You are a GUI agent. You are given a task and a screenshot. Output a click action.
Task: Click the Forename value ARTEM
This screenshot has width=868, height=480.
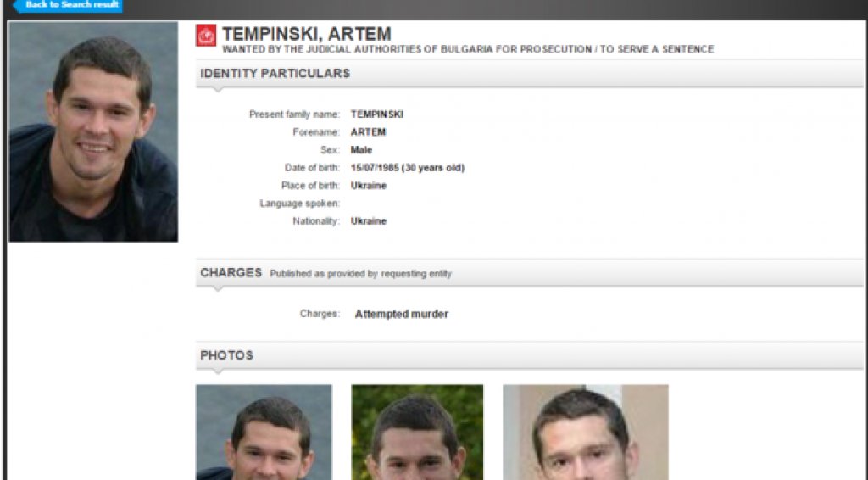368,132
